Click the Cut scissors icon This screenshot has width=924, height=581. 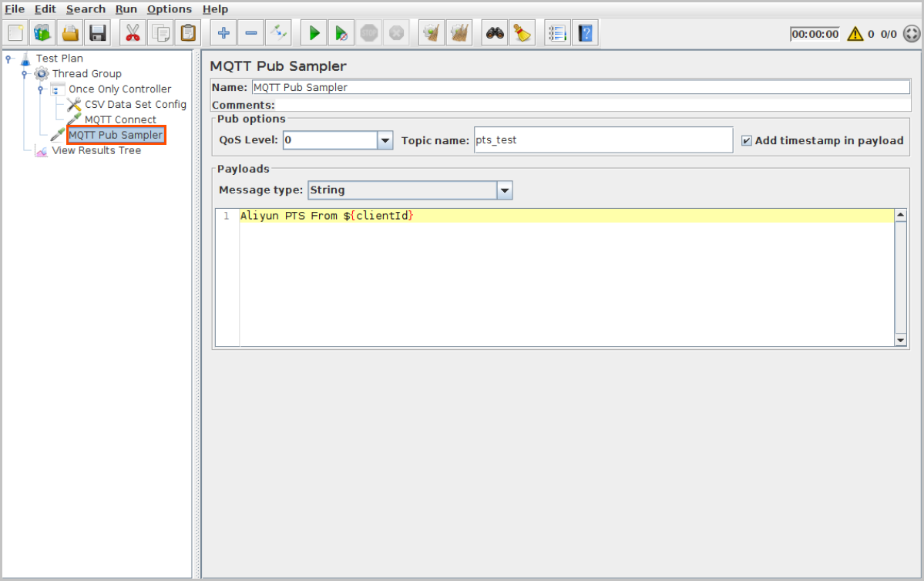point(133,33)
